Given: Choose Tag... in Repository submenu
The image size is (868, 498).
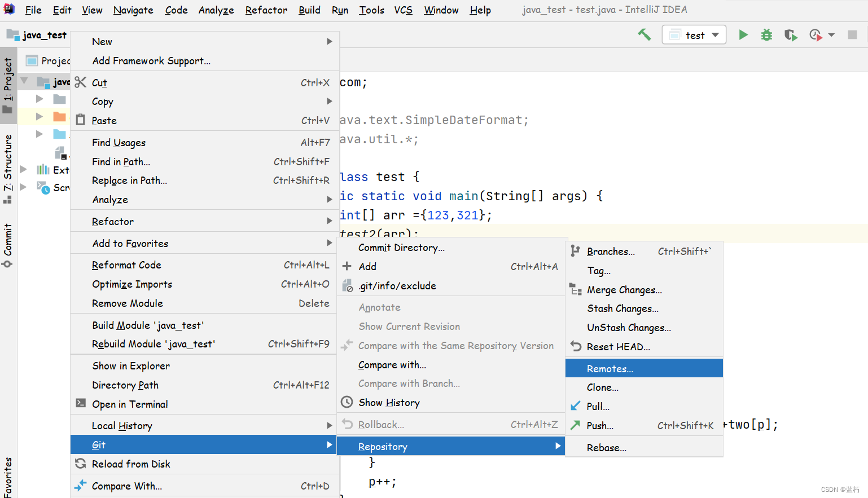Looking at the screenshot, I should point(644,271).
